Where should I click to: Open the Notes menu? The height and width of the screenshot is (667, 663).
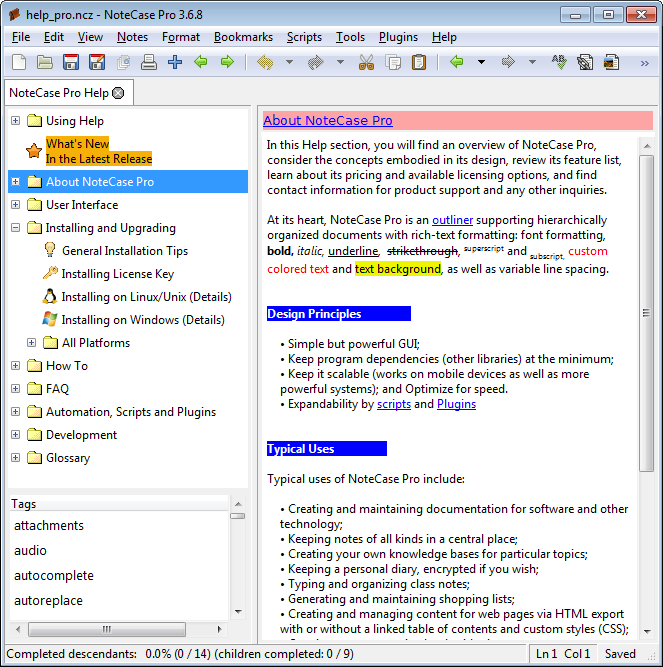click(132, 37)
